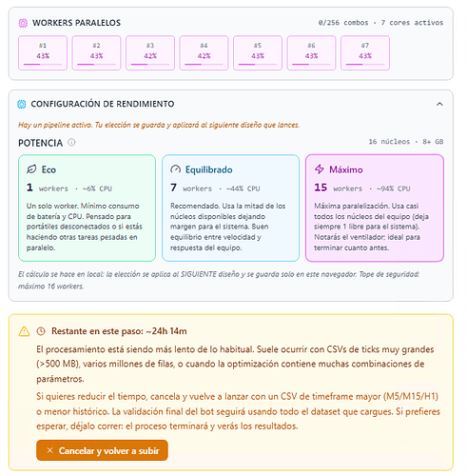Click the 0/256 combos status text
467x476 pixels.
pos(343,23)
